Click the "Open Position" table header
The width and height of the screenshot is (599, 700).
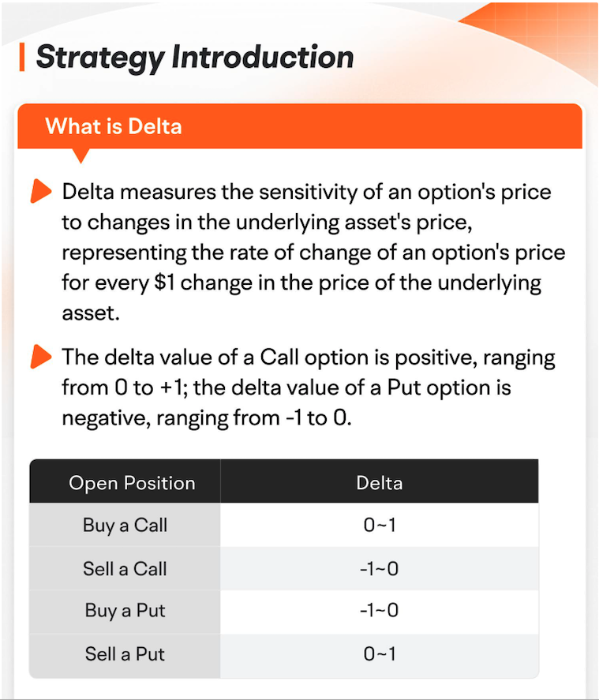tap(132, 483)
